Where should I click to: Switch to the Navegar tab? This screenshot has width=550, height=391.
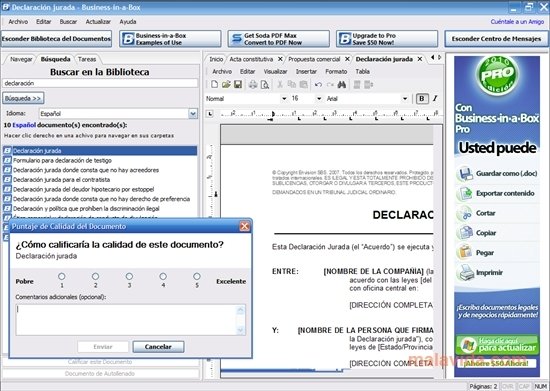coord(21,59)
